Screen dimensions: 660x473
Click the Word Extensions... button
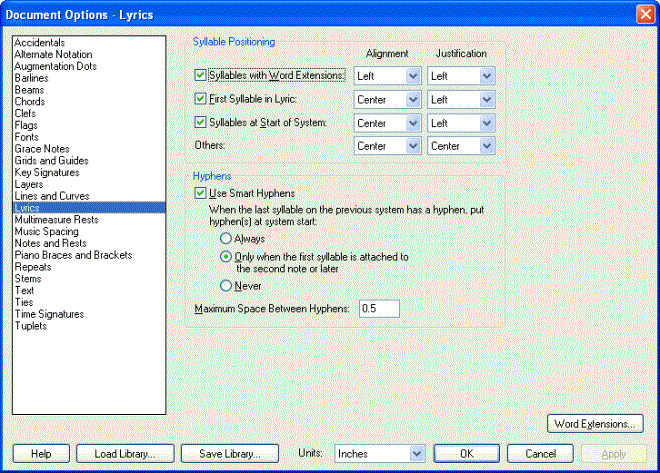pos(595,424)
